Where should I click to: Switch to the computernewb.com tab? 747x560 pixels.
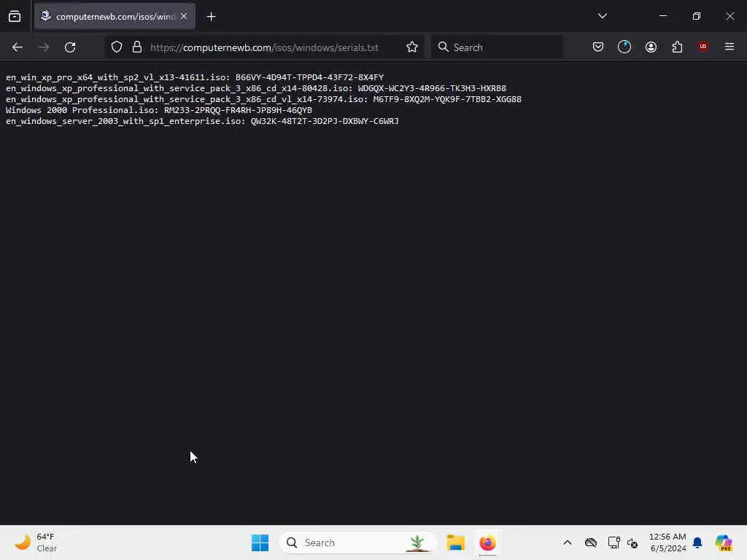(115, 17)
